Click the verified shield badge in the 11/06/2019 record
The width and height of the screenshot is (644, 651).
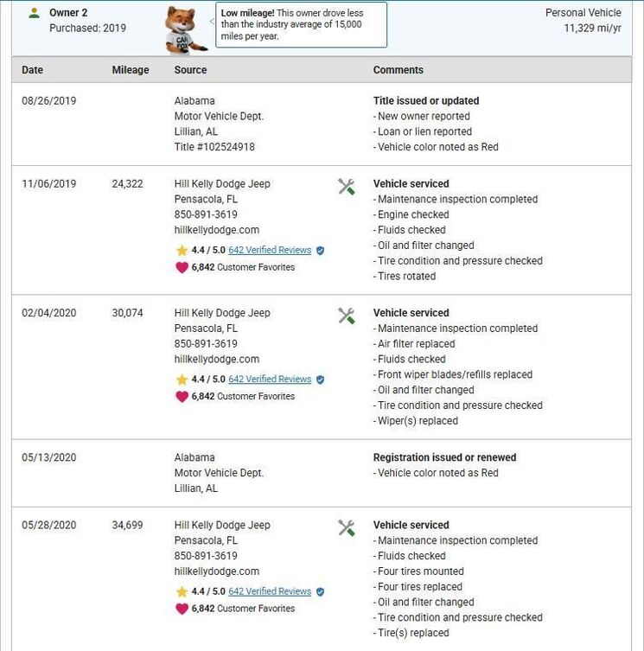pos(320,251)
